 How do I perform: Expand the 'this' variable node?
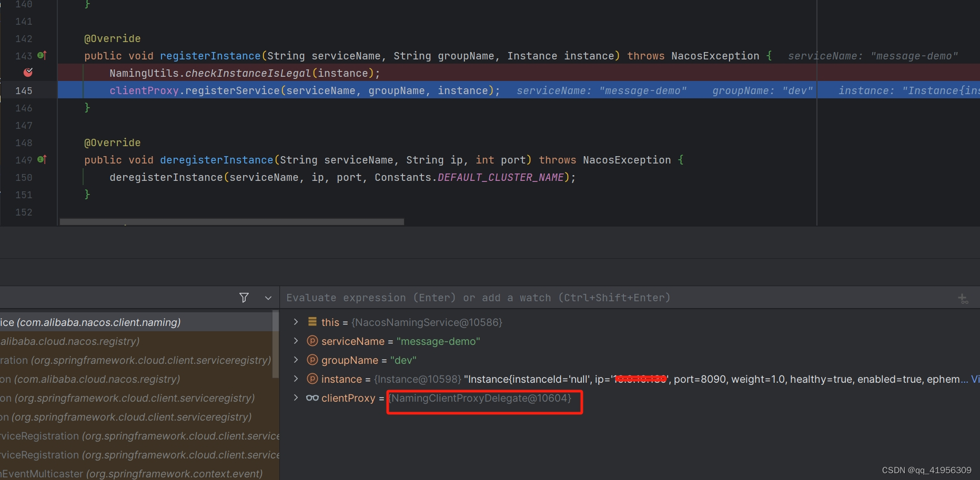[x=296, y=322]
